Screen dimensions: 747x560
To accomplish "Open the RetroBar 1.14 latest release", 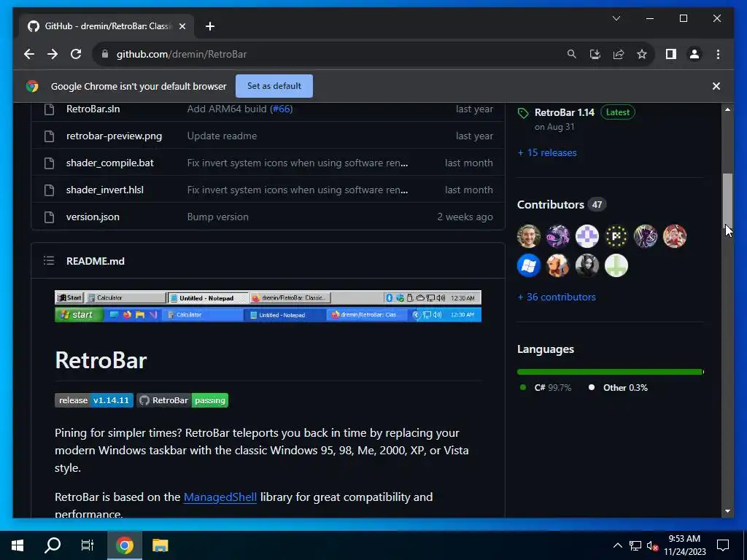I will 565,112.
